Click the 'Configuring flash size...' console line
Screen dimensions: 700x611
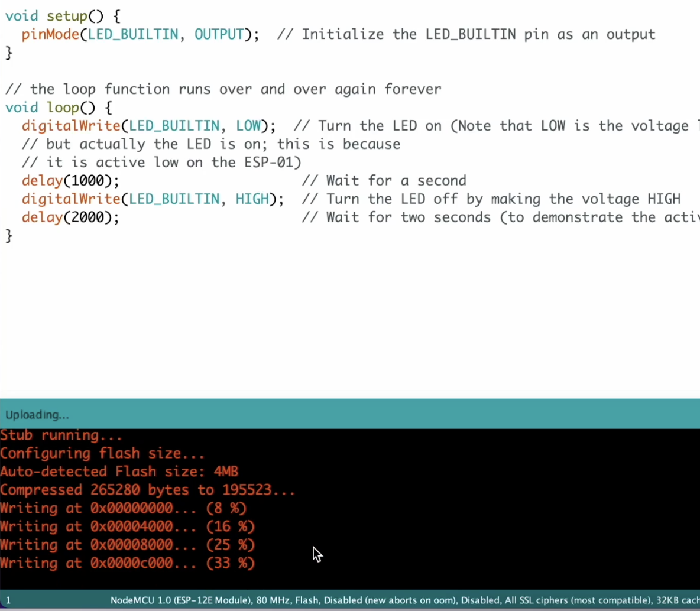click(x=102, y=453)
